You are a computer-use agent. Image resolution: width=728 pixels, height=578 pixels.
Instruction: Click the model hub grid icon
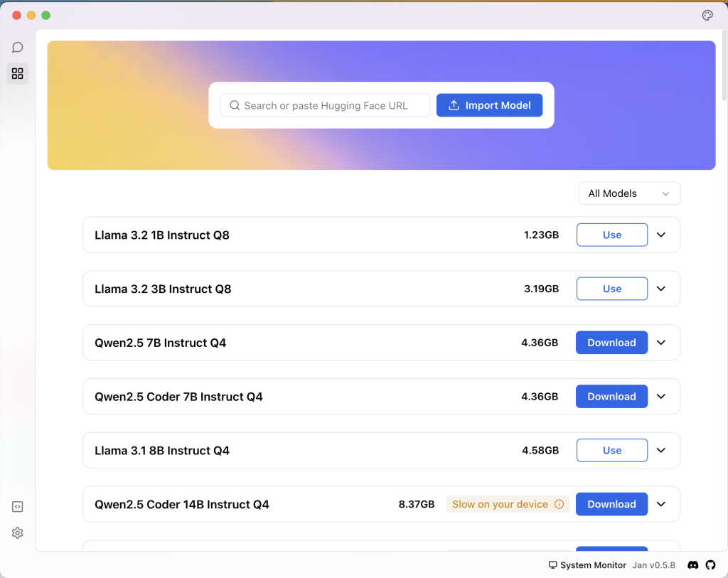[18, 73]
